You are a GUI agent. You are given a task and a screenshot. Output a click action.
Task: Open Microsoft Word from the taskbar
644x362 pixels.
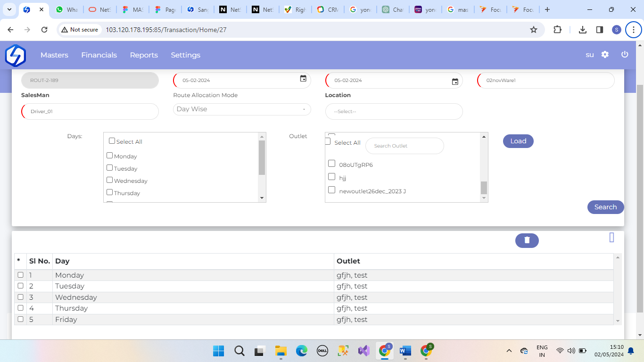pyautogui.click(x=405, y=351)
